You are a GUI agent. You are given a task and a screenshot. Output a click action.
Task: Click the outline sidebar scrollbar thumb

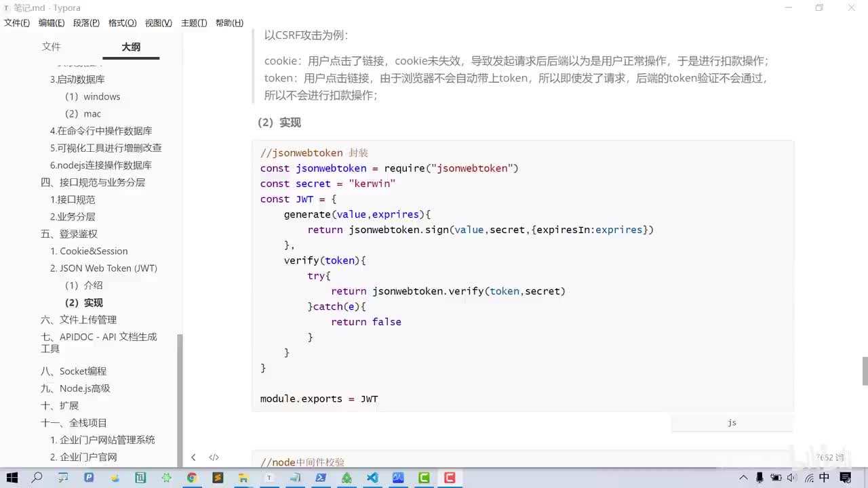coord(180,400)
